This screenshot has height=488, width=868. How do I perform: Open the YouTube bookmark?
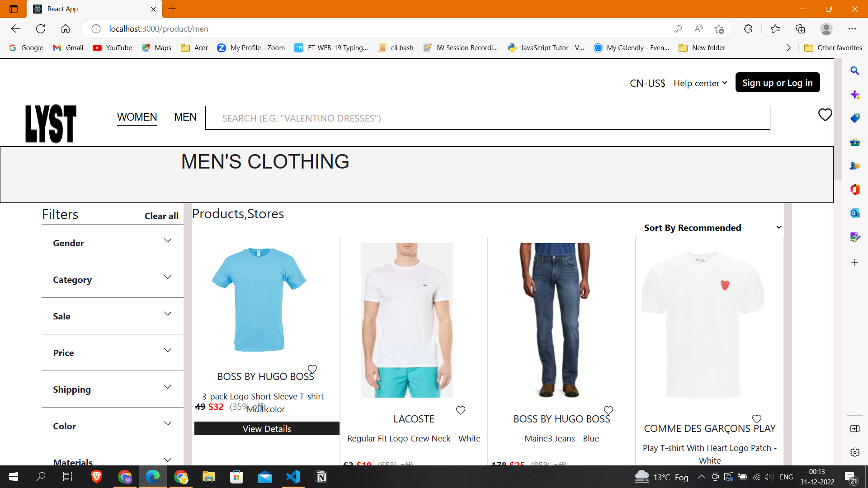(x=113, y=48)
